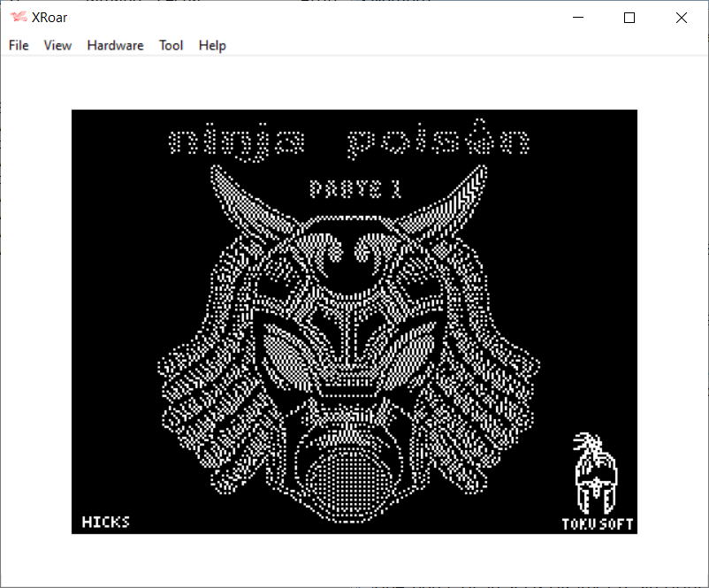Click the HICKS credit text

coord(105,522)
